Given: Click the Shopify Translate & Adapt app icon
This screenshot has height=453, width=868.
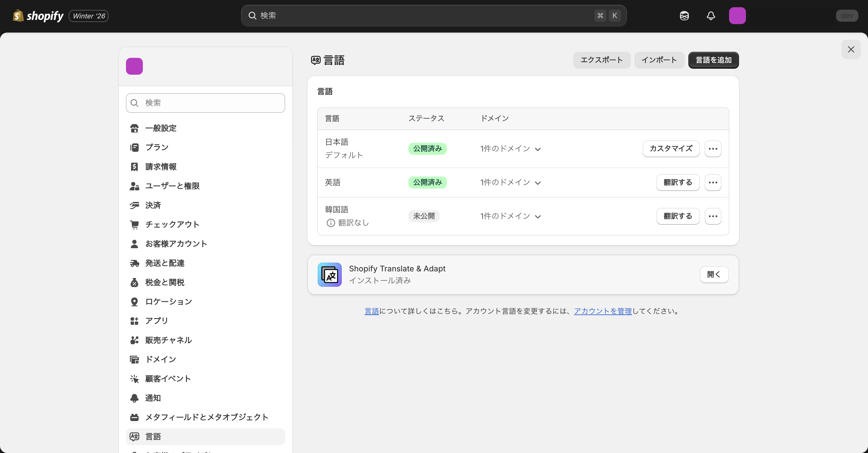Looking at the screenshot, I should point(329,274).
